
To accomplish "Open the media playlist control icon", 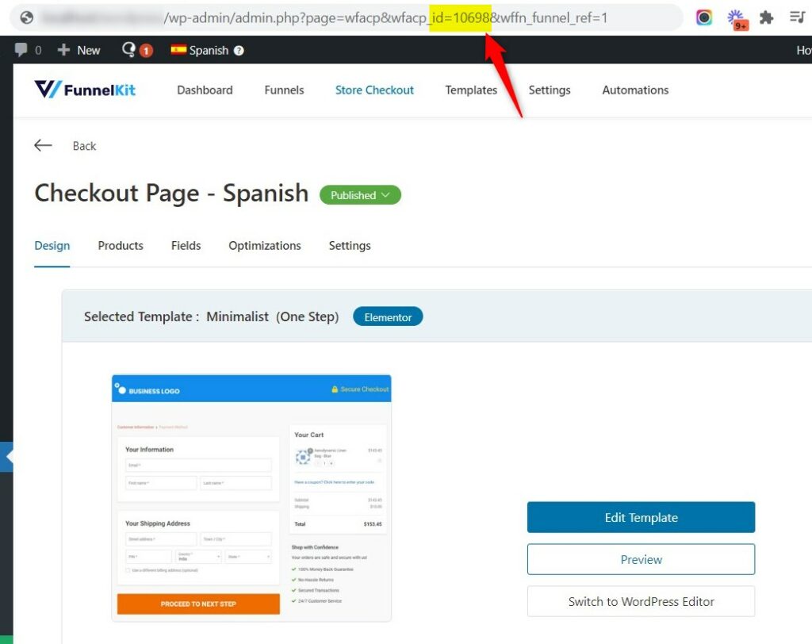I will [x=798, y=17].
